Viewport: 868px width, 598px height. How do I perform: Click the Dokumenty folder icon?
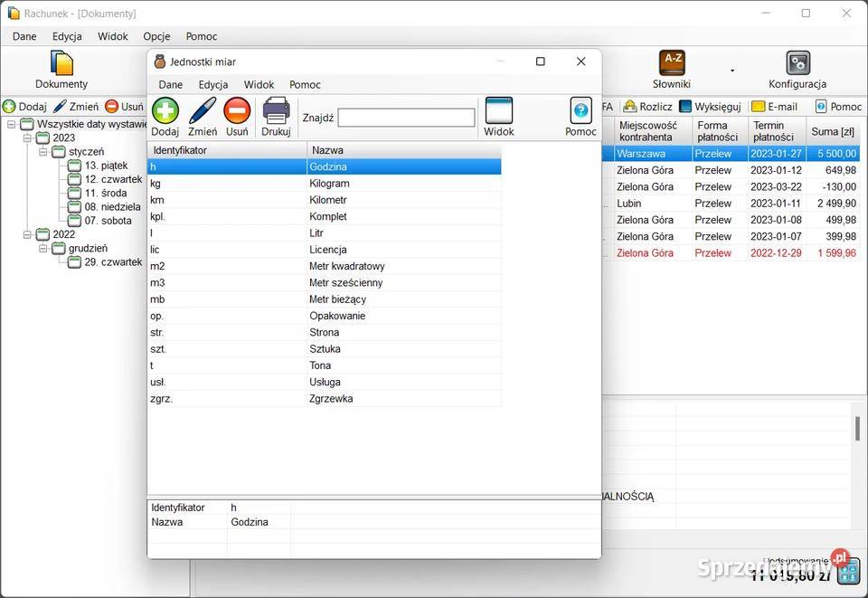[x=61, y=63]
